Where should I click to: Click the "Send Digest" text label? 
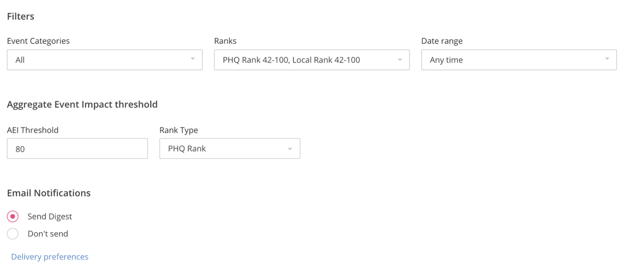click(50, 216)
